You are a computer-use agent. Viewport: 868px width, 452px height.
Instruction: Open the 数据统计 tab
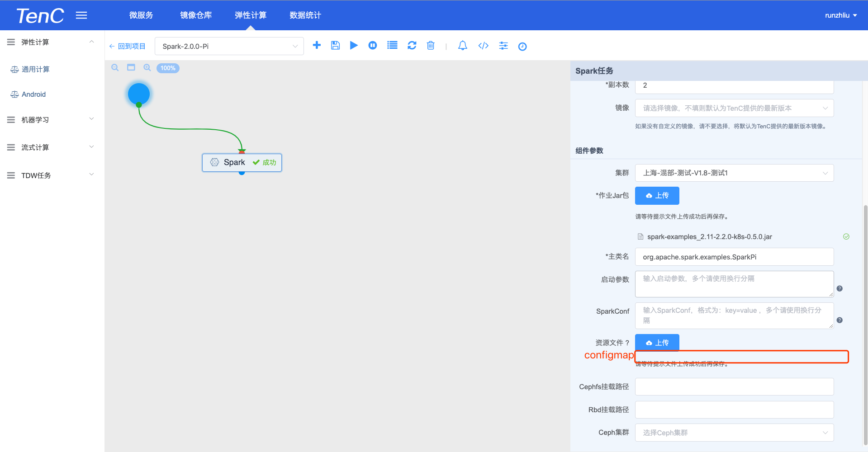coord(305,15)
